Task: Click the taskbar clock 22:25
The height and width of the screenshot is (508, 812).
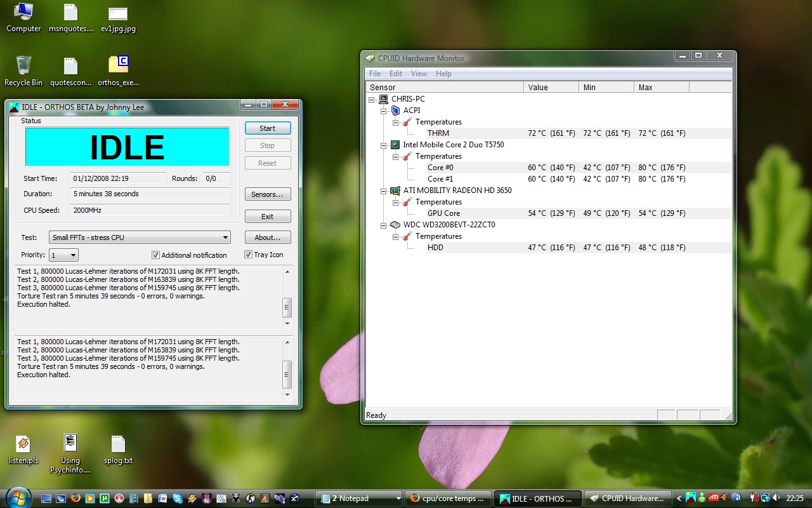Action: (x=795, y=498)
